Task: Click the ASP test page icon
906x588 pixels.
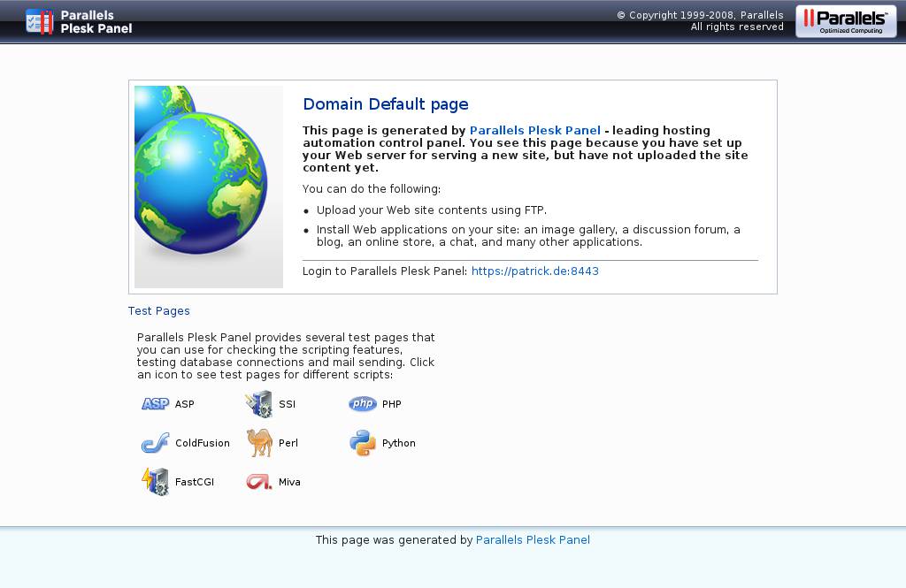Action: pyautogui.click(x=155, y=404)
